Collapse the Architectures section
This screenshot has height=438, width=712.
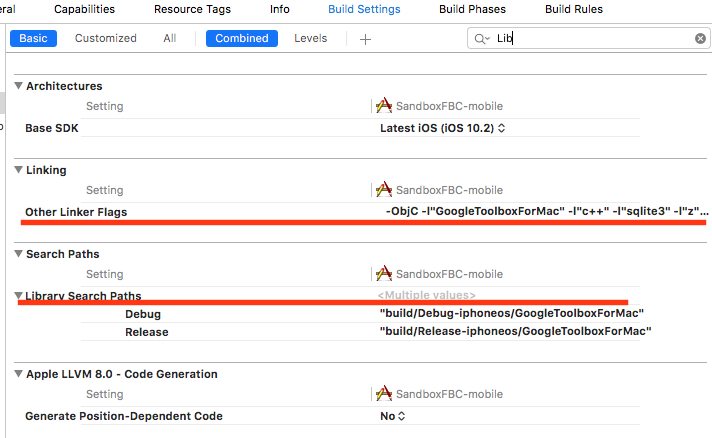coord(19,85)
